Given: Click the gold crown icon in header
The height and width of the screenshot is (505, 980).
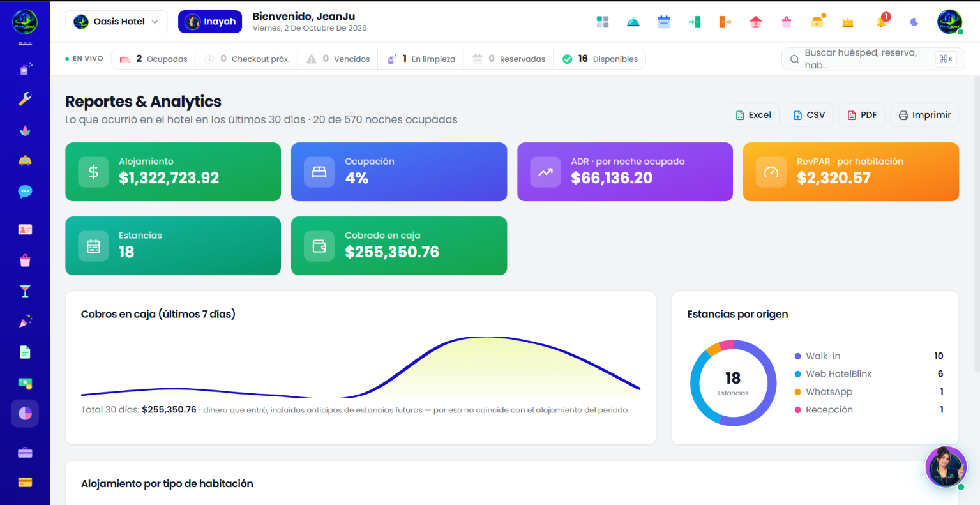Looking at the screenshot, I should coord(848,22).
